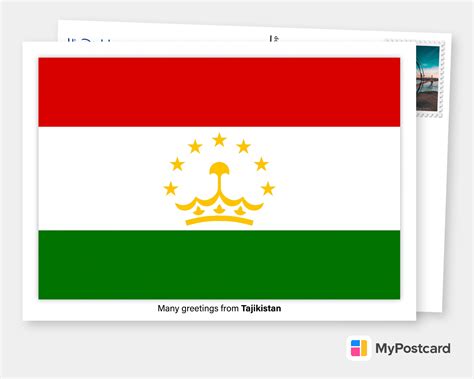Click the postage stamp on back card
Screen dimensions: 474x379
[x=429, y=79]
